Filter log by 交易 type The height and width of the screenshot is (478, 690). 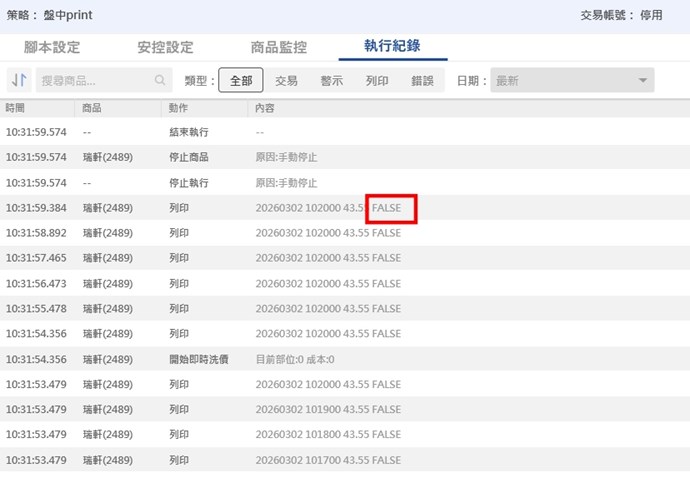point(286,81)
